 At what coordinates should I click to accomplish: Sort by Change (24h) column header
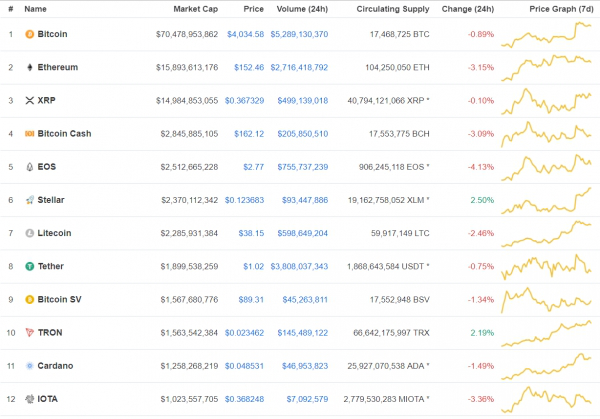click(x=468, y=9)
